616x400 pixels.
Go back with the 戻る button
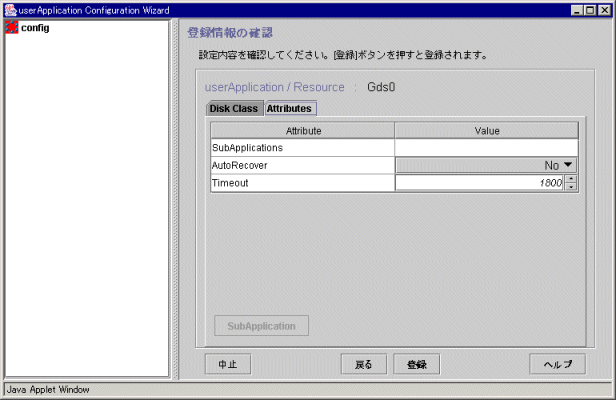tap(363, 364)
